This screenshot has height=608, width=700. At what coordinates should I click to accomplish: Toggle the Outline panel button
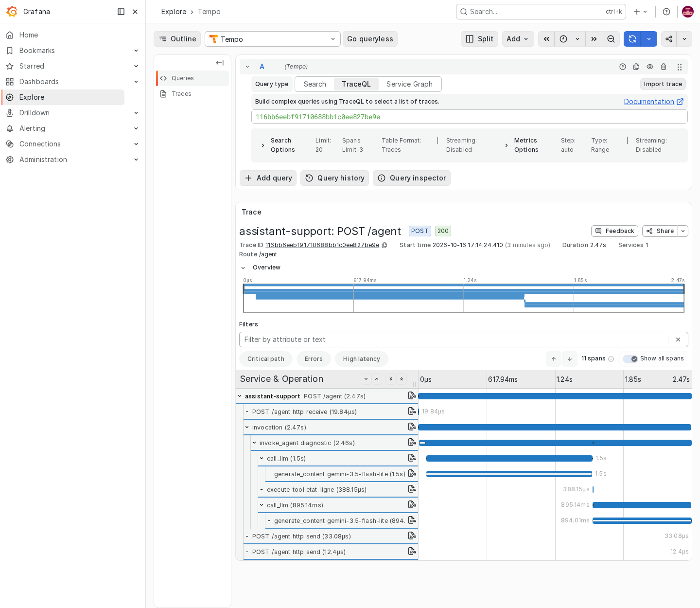[x=177, y=39]
